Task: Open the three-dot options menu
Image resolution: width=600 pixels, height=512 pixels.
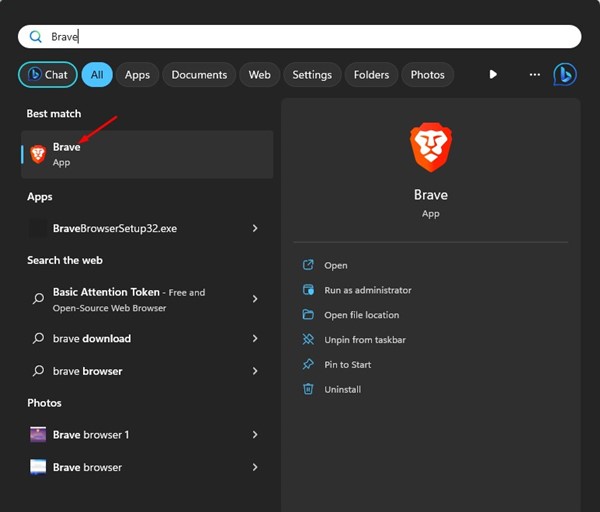Action: (535, 75)
